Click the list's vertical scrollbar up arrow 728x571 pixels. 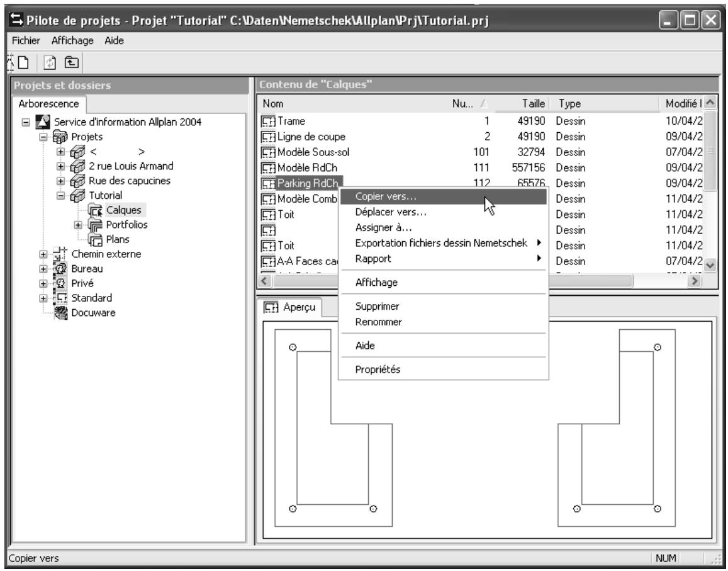click(x=710, y=103)
